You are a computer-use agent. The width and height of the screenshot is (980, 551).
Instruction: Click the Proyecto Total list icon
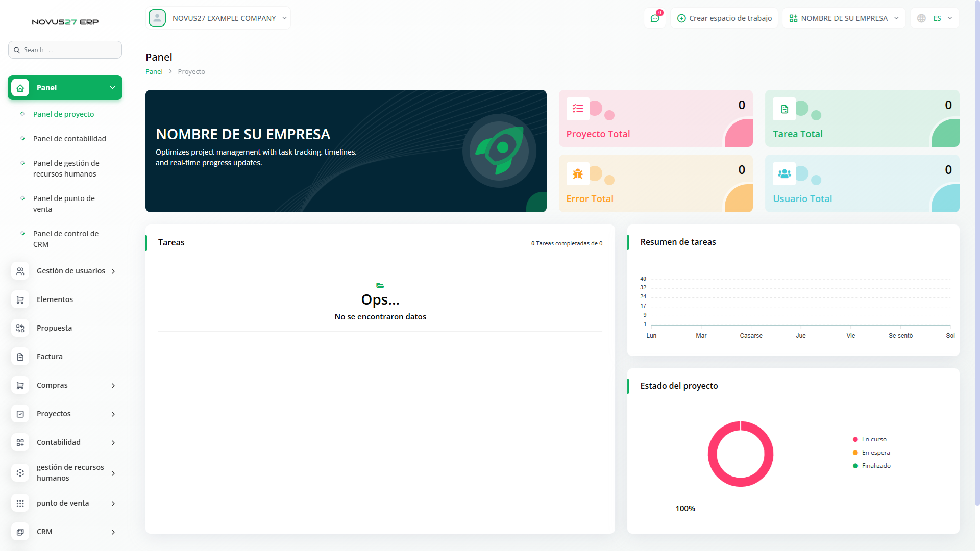(x=578, y=109)
